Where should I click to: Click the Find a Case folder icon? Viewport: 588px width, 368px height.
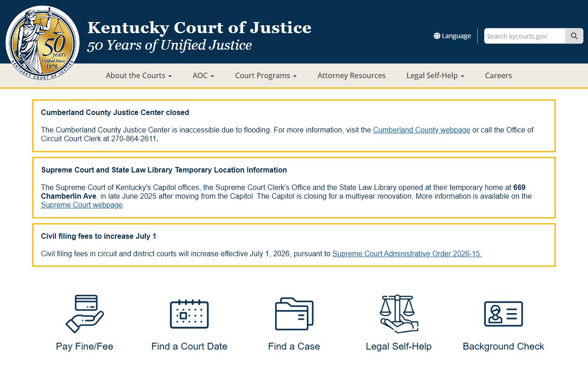(294, 314)
